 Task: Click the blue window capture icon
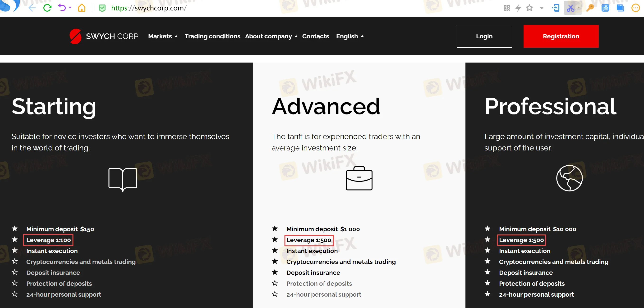pyautogui.click(x=620, y=8)
